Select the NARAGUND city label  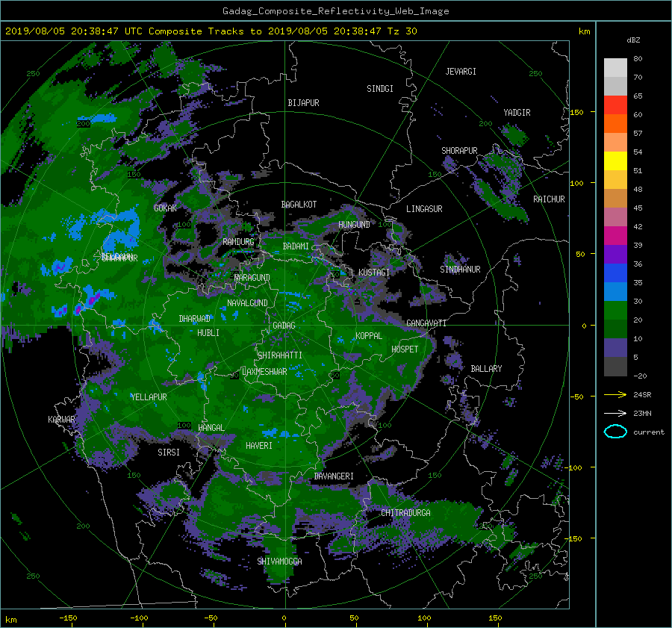pyautogui.click(x=252, y=278)
